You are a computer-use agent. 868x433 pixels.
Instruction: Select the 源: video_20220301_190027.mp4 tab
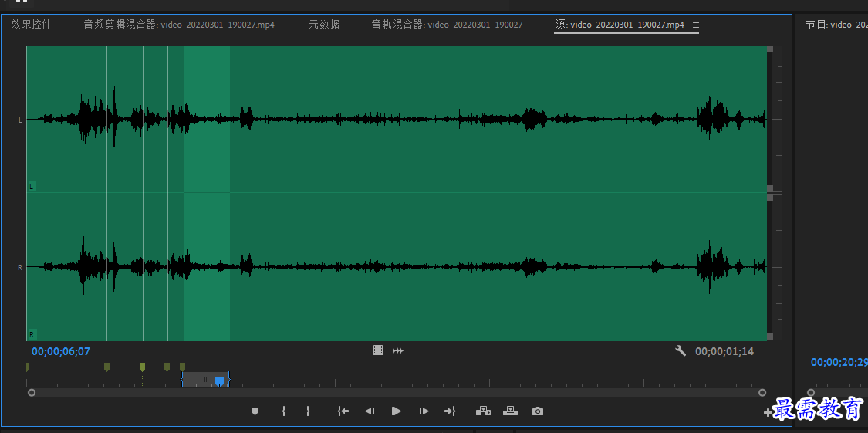pos(620,25)
